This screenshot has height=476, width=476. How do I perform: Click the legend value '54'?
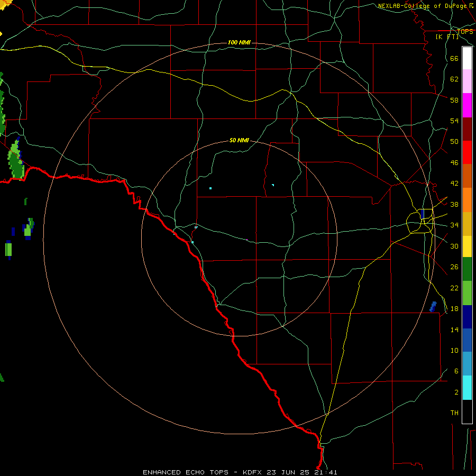454,121
